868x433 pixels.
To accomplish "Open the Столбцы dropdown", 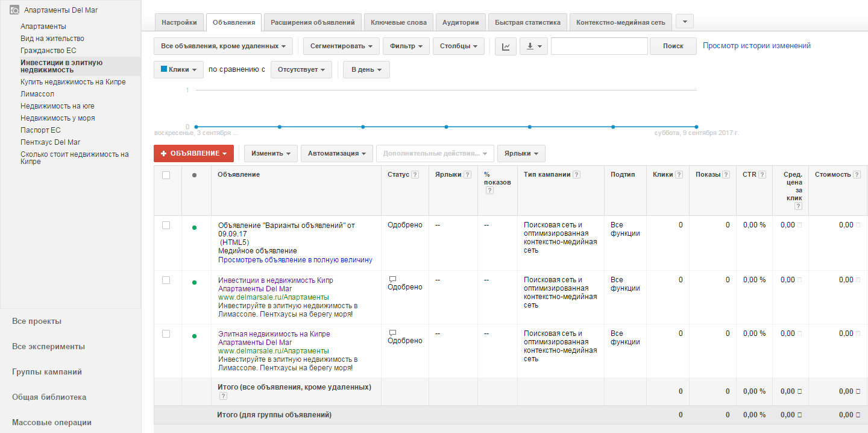I will (x=459, y=46).
